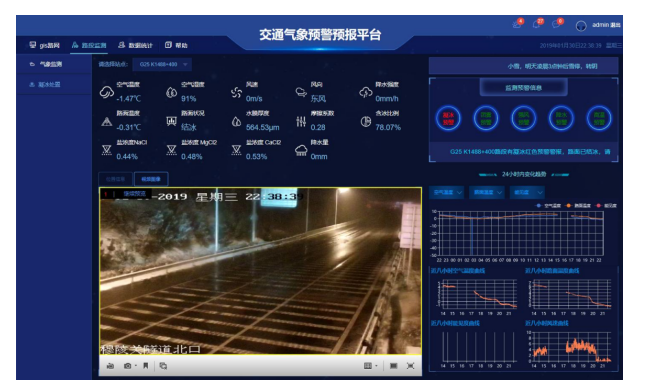
Task: Open the 数据统计 navigation item
Action: (x=135, y=45)
